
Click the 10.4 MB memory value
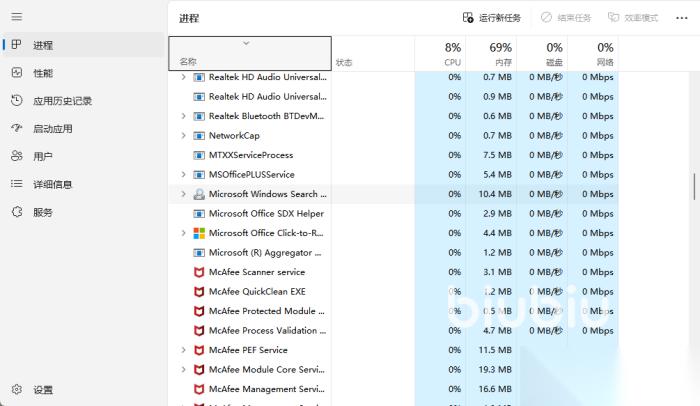tap(495, 194)
